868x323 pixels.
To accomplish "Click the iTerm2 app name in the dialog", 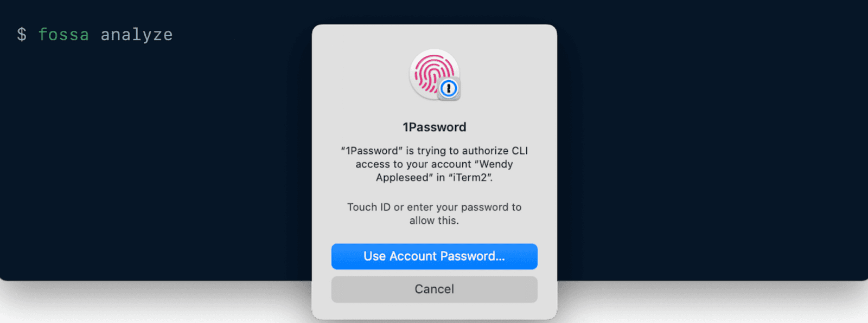I will pyautogui.click(x=470, y=178).
